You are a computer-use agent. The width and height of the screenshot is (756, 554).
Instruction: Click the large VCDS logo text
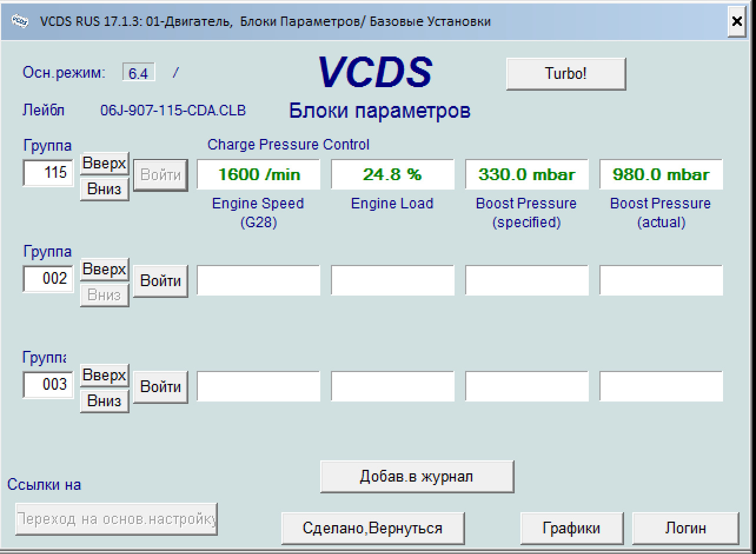[x=374, y=72]
